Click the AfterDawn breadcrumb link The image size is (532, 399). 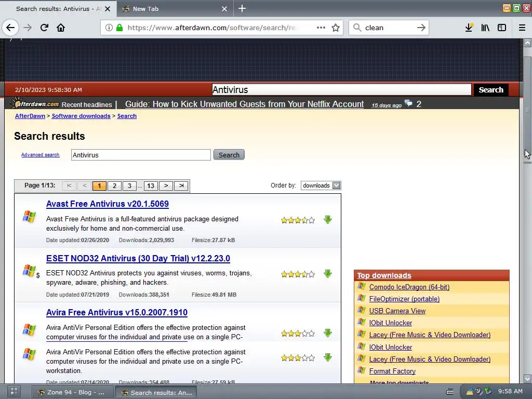pos(30,116)
